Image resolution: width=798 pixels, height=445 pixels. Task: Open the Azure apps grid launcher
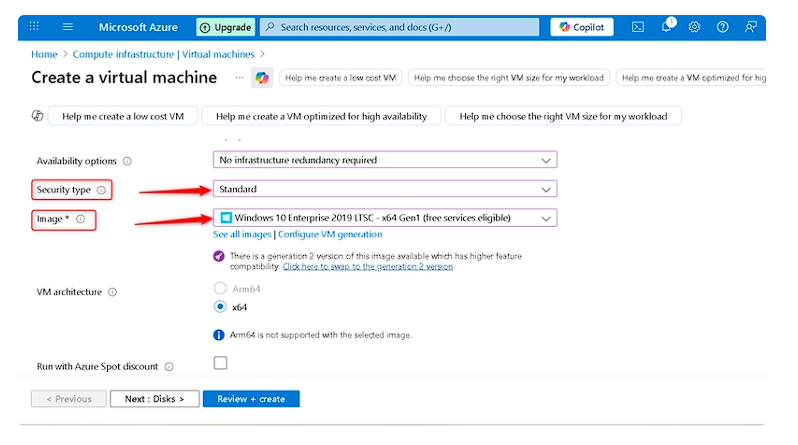(34, 26)
